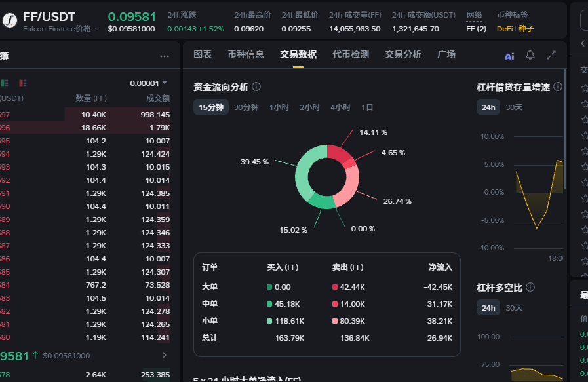Select 24h for 杠杆多空比 chart

click(488, 308)
